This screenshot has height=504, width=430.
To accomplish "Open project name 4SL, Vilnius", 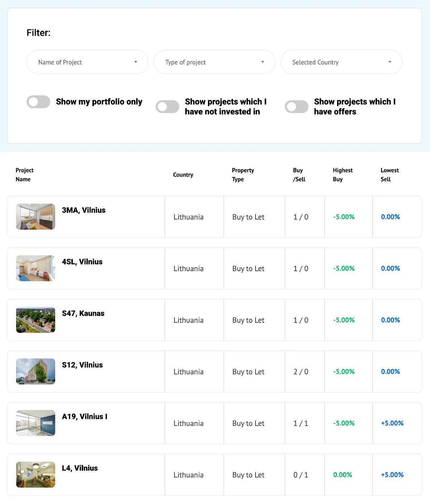I will coord(82,262).
